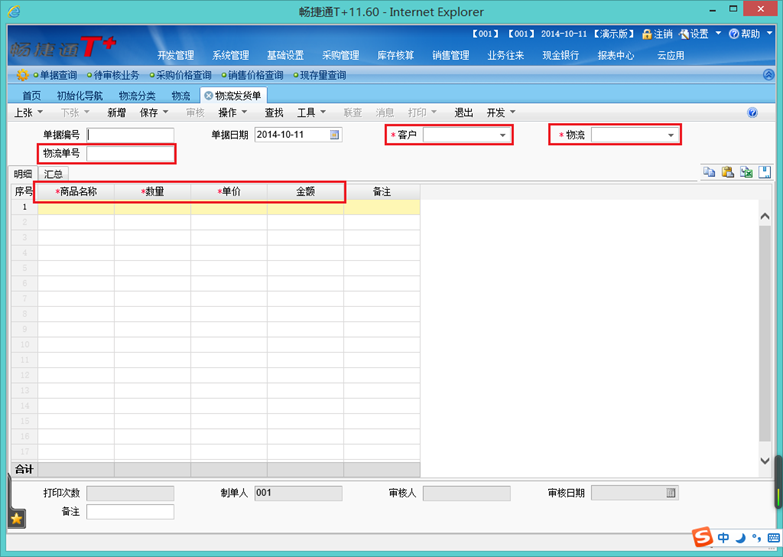Open the 采购价格查询 shortcut link
This screenshot has height=557, width=783.
click(184, 75)
